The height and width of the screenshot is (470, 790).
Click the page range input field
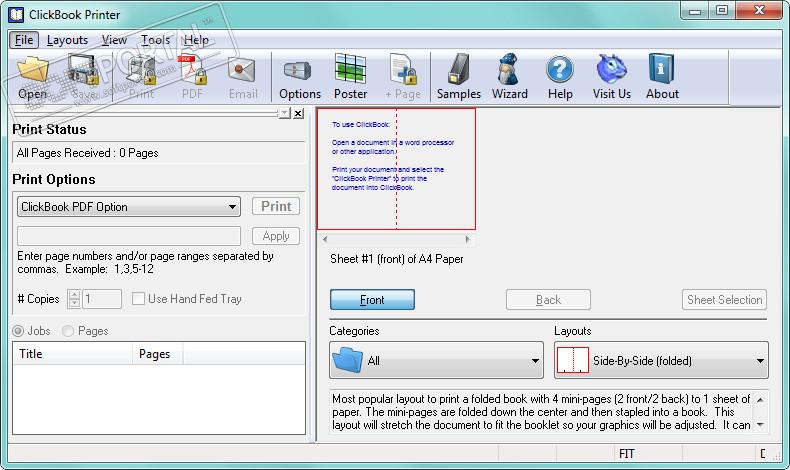pos(129,236)
